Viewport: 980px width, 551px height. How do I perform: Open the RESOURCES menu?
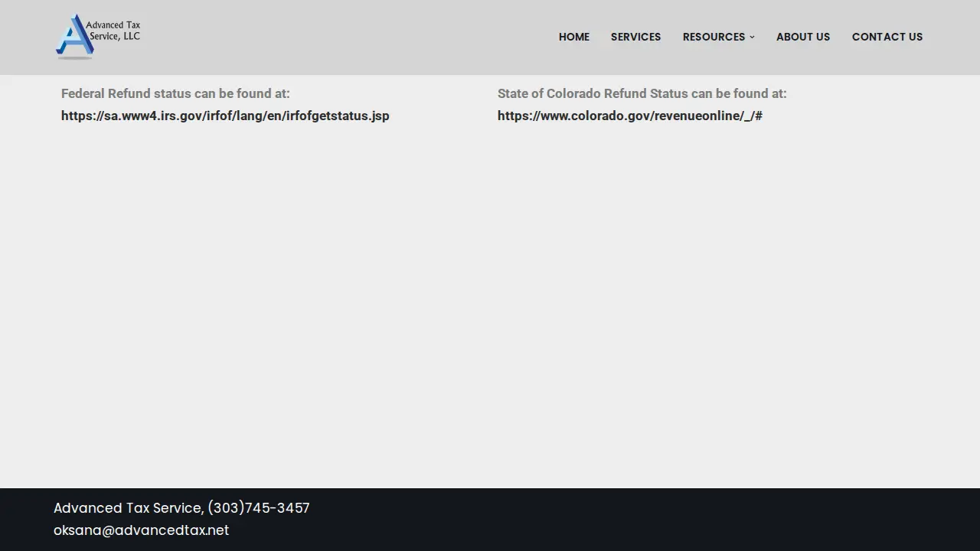pyautogui.click(x=714, y=37)
